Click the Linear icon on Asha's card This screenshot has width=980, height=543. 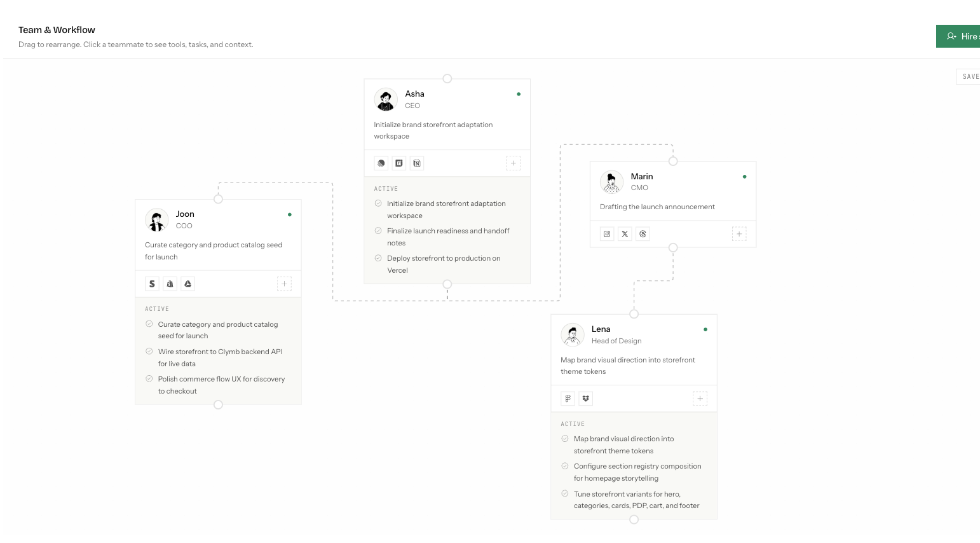click(x=381, y=163)
